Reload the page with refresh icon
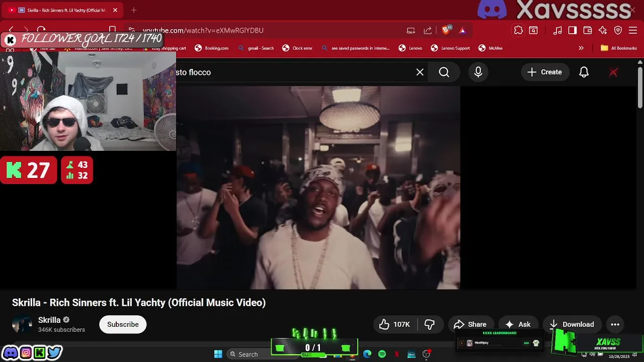The width and height of the screenshot is (644, 362). (41, 30)
